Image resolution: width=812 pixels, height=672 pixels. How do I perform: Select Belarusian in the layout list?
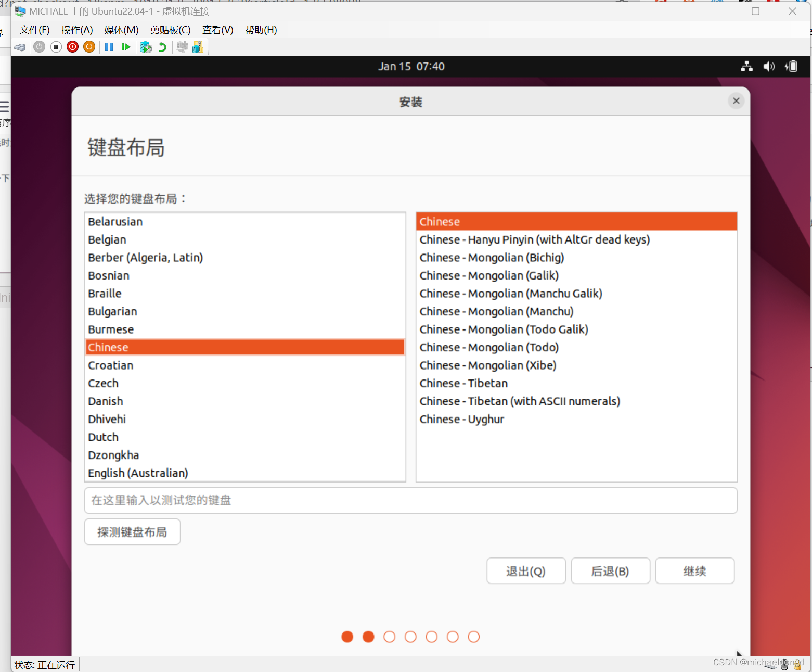pos(245,222)
